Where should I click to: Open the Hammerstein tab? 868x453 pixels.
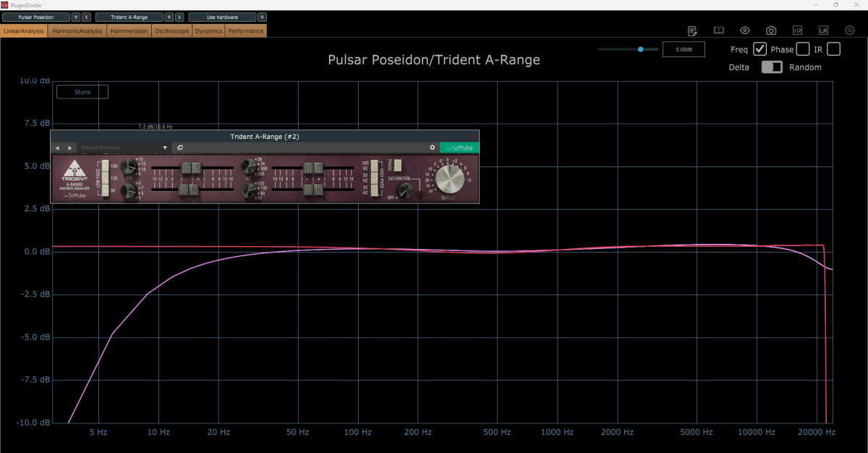pos(129,31)
